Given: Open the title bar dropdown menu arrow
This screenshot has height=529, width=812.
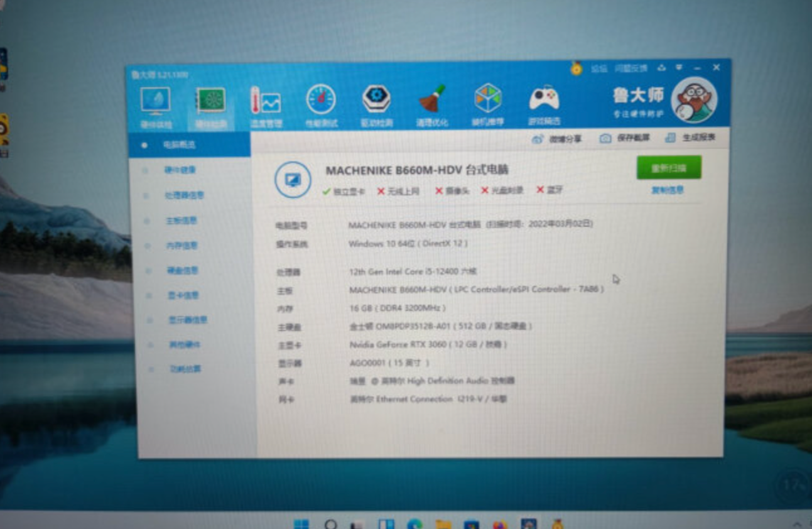Looking at the screenshot, I should tap(679, 67).
